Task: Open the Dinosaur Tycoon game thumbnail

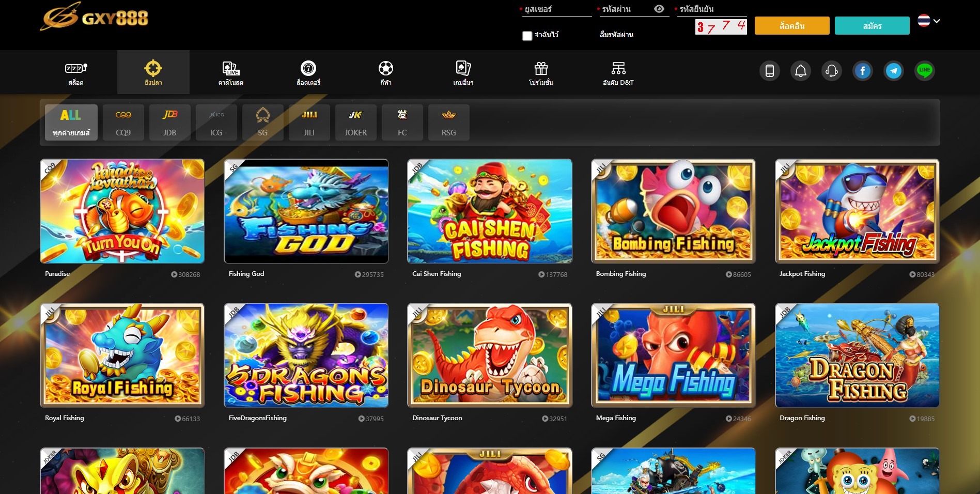Action: click(x=490, y=356)
